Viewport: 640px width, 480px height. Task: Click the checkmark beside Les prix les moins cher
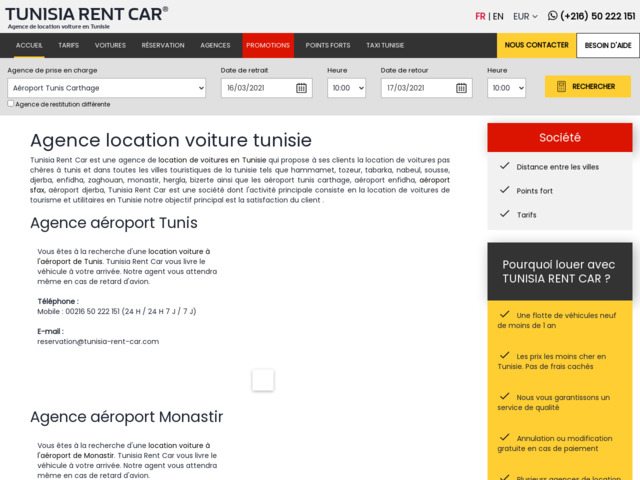coord(504,355)
